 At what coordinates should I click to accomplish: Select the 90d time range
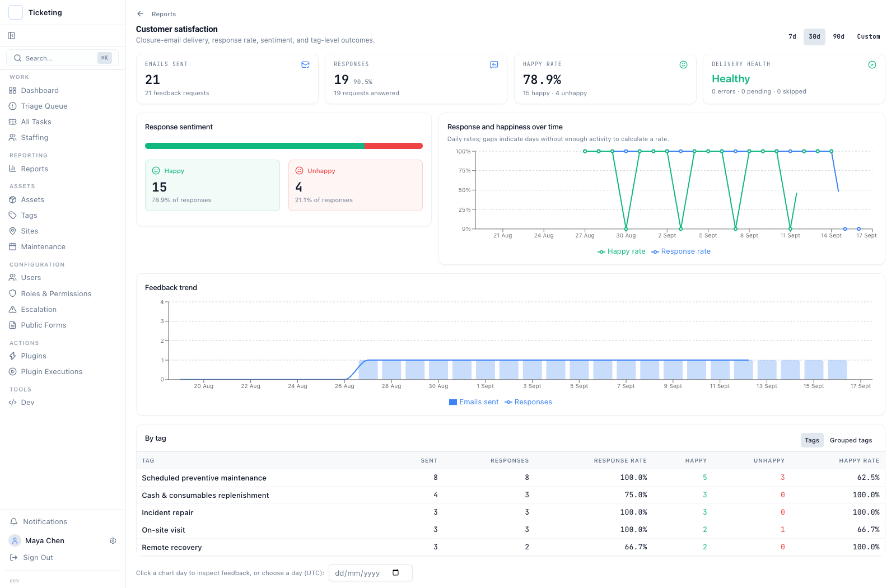tap(839, 37)
